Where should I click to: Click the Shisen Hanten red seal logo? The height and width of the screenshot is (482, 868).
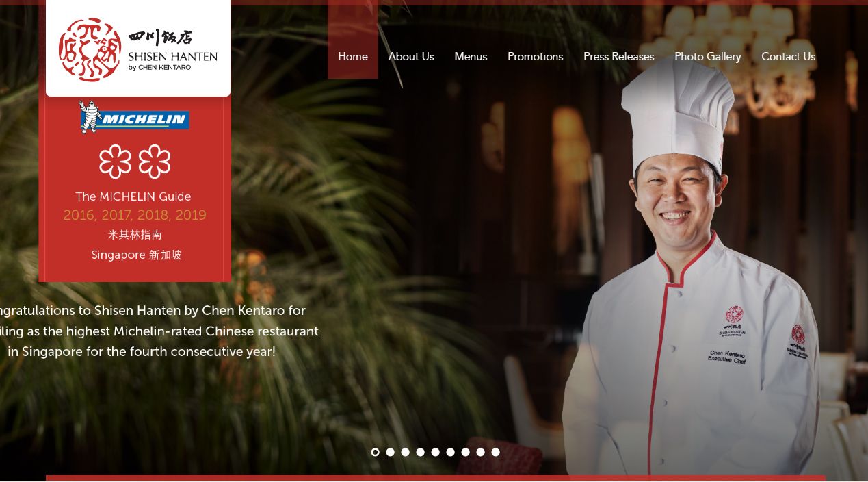point(90,49)
